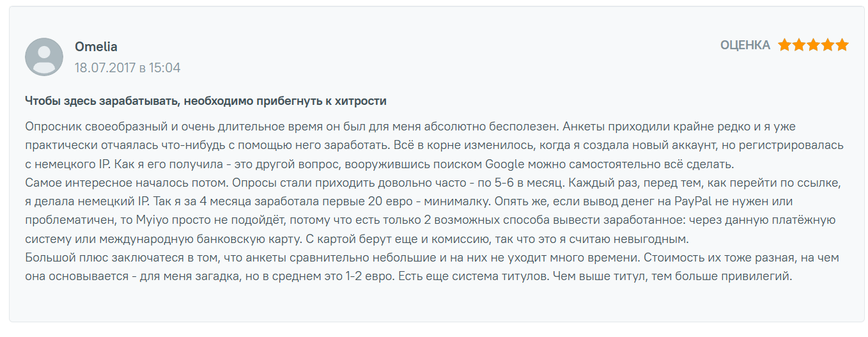
Task: Click the review date 18.07.2017 в 15:04
Action: click(127, 67)
